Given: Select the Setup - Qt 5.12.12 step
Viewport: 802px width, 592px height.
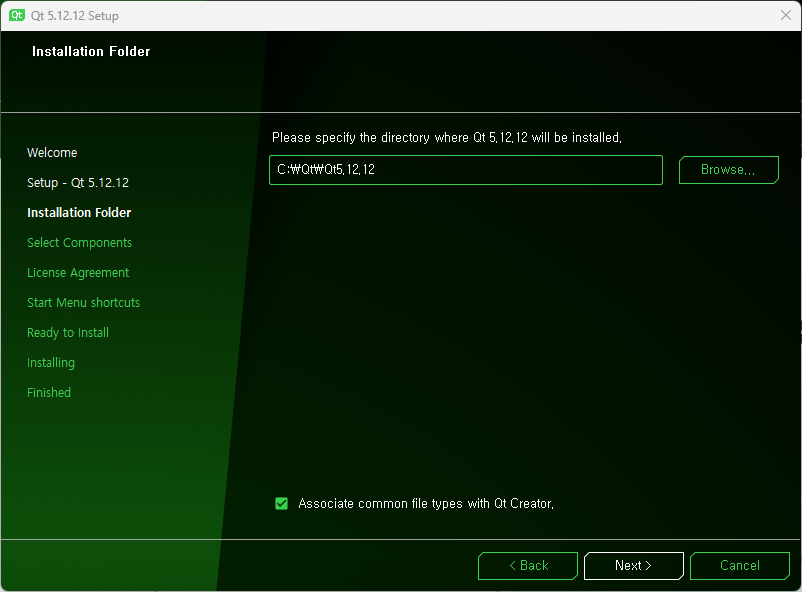Looking at the screenshot, I should [x=78, y=183].
